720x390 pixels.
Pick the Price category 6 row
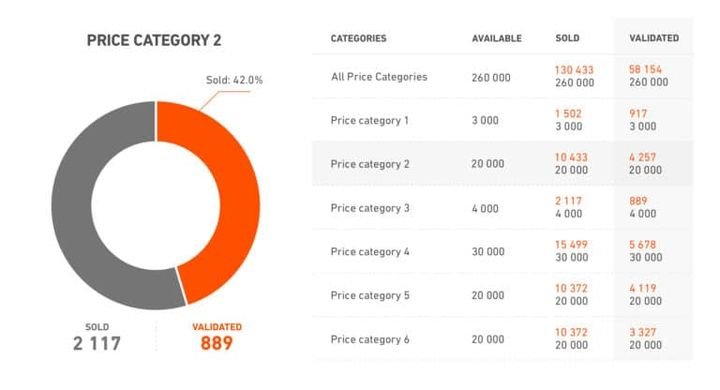[502, 339]
